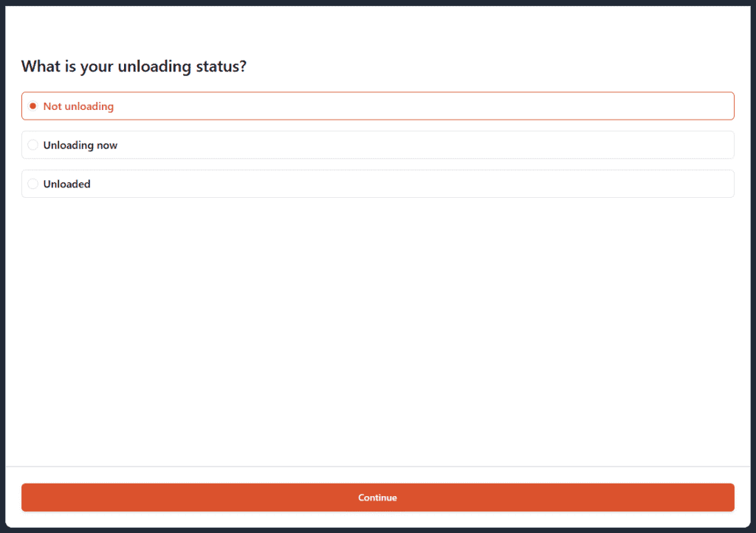Mark status as currently unloading

[x=32, y=145]
